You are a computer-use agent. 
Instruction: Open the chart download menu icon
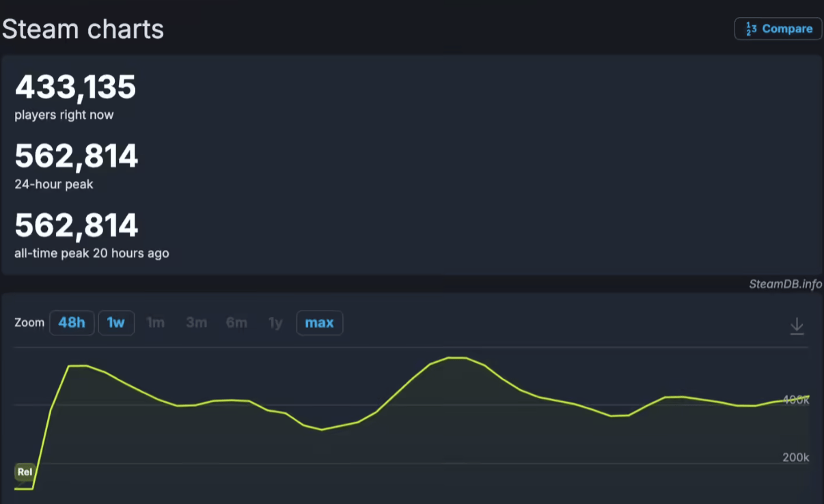(x=797, y=326)
